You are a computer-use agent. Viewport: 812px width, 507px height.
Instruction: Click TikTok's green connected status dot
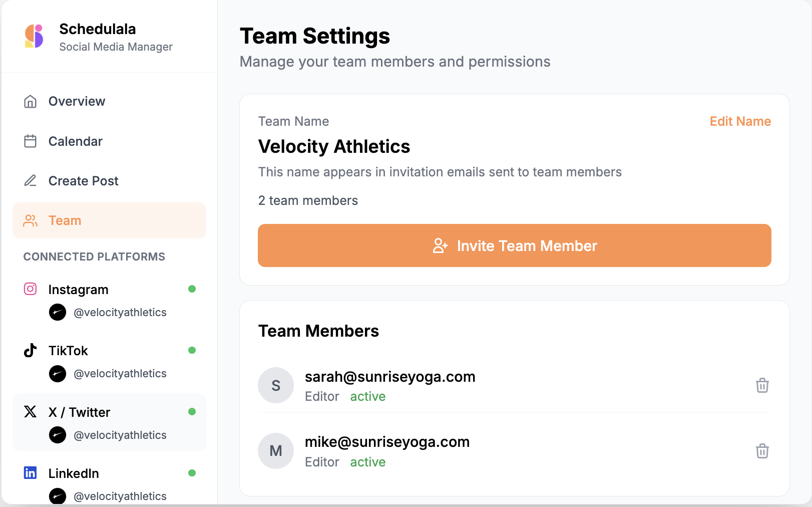[192, 350]
